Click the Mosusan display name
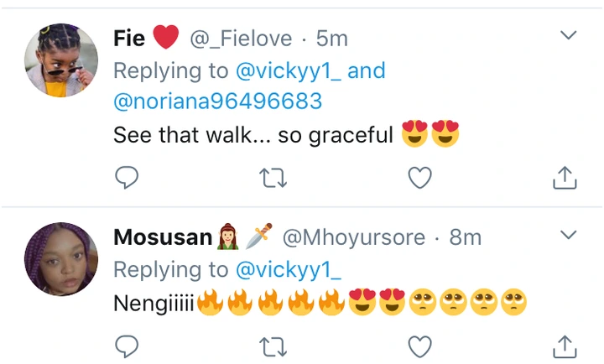Viewport: 604px width, 364px height. (163, 237)
